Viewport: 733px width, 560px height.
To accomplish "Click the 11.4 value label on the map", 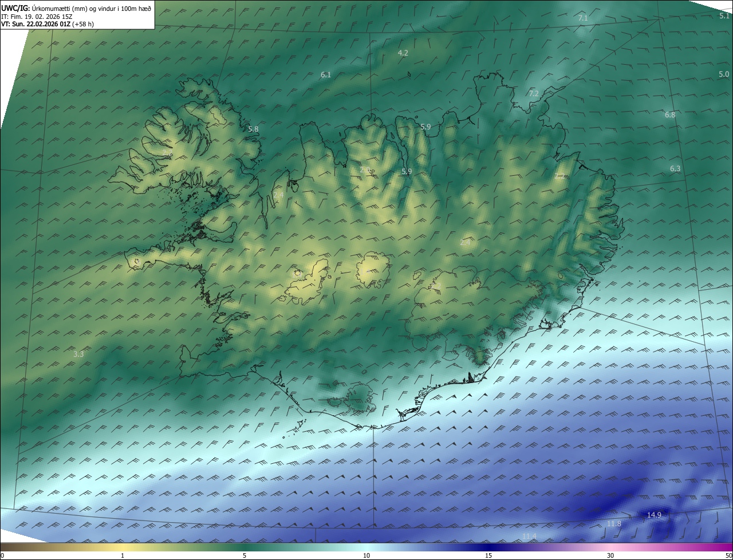I will [x=529, y=536].
